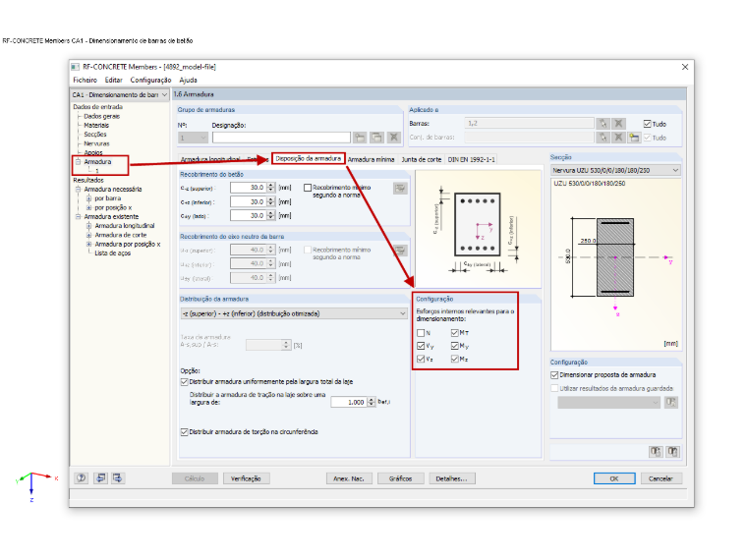747x560 pixels.
Task: Check the N internal force checkbox
Action: pos(421,333)
